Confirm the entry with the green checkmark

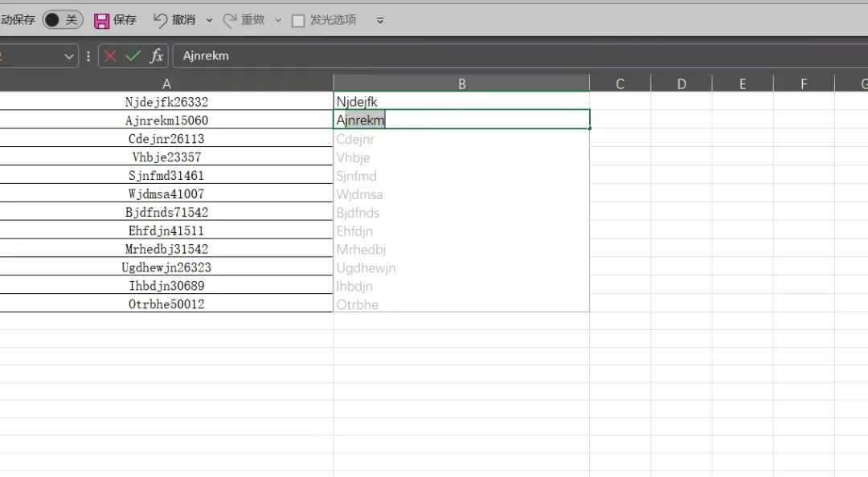click(x=133, y=56)
